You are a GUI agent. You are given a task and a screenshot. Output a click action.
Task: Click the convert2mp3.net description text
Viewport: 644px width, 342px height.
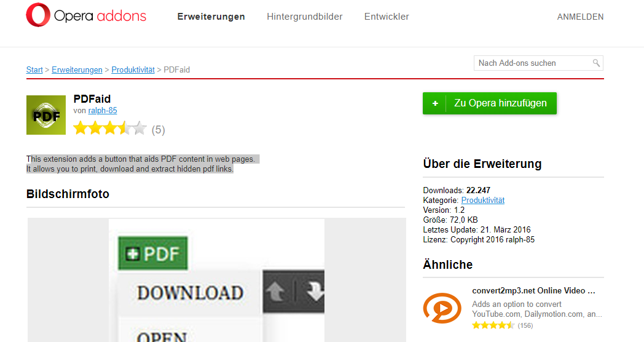[x=537, y=309]
